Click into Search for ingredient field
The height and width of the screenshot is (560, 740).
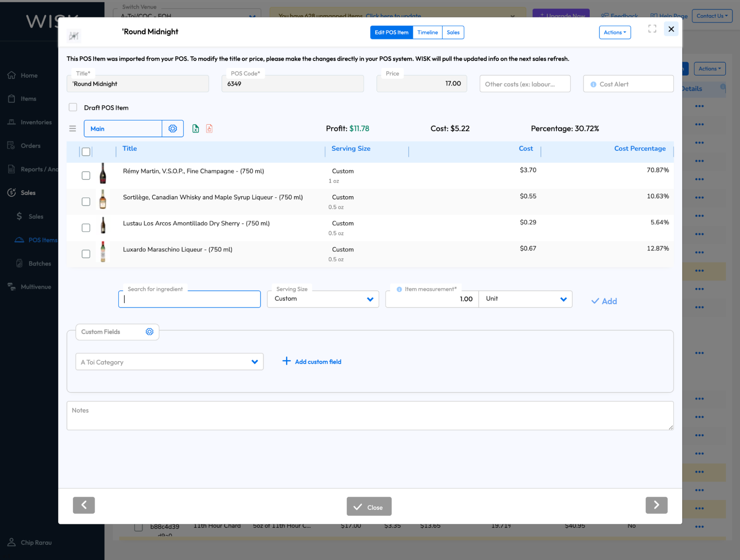coord(189,299)
